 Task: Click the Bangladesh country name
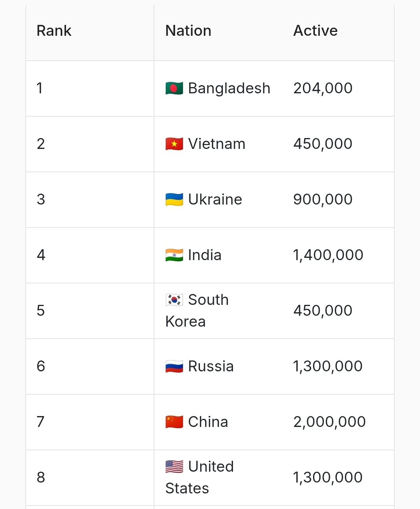click(229, 88)
